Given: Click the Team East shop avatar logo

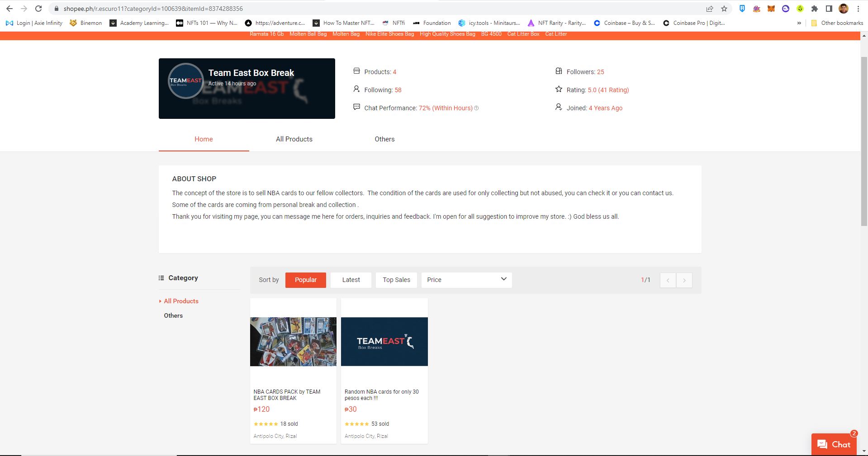Looking at the screenshot, I should (x=185, y=81).
